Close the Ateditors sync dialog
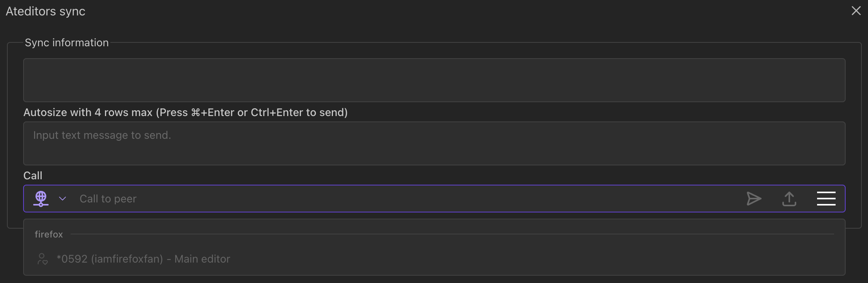 (x=856, y=11)
